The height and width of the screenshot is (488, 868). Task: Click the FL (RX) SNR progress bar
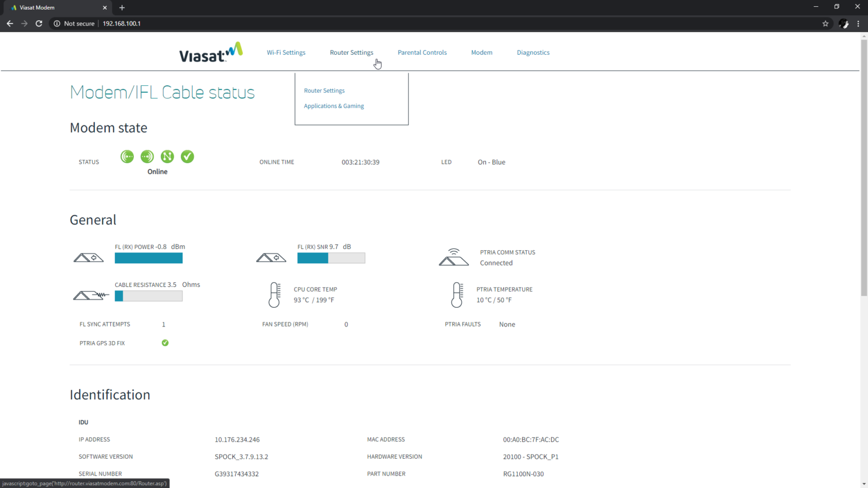click(x=331, y=258)
